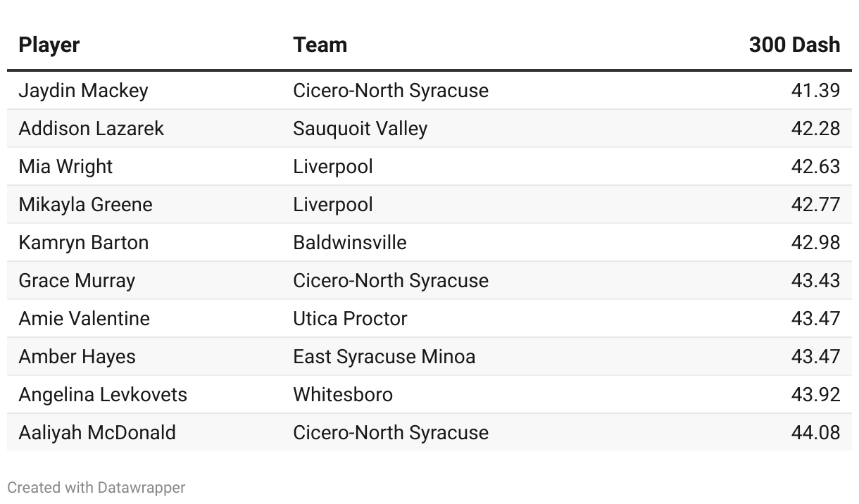859x504 pixels.
Task: Click the 41.39 dash time value
Action: coord(815,91)
